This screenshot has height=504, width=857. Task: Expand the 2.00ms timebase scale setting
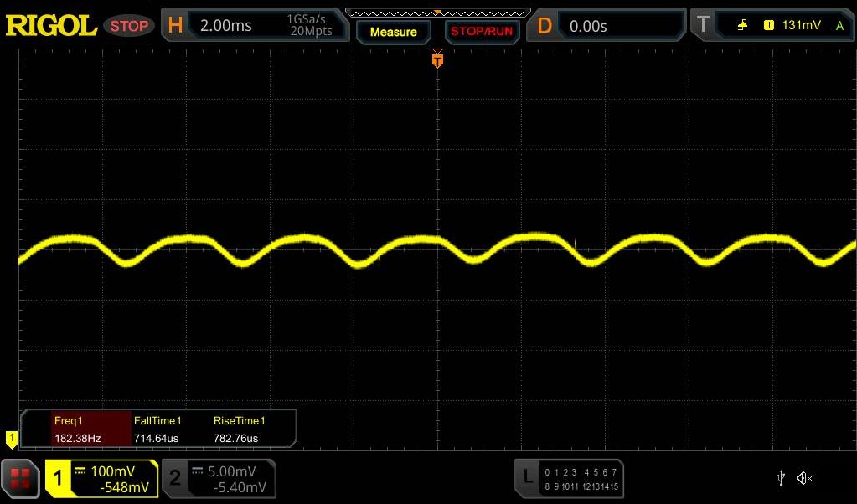(226, 26)
